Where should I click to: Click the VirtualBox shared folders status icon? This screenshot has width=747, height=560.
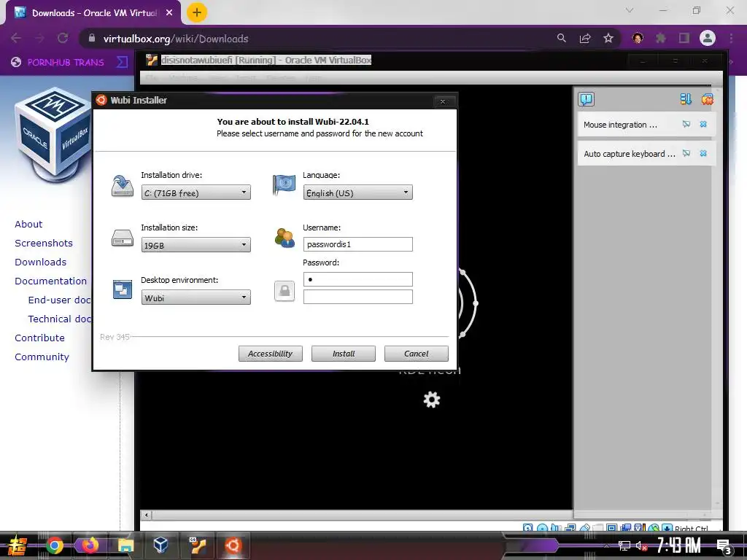(598, 528)
